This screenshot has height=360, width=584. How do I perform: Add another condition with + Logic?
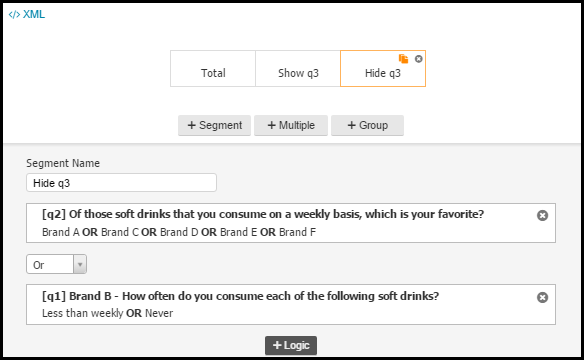[291, 345]
